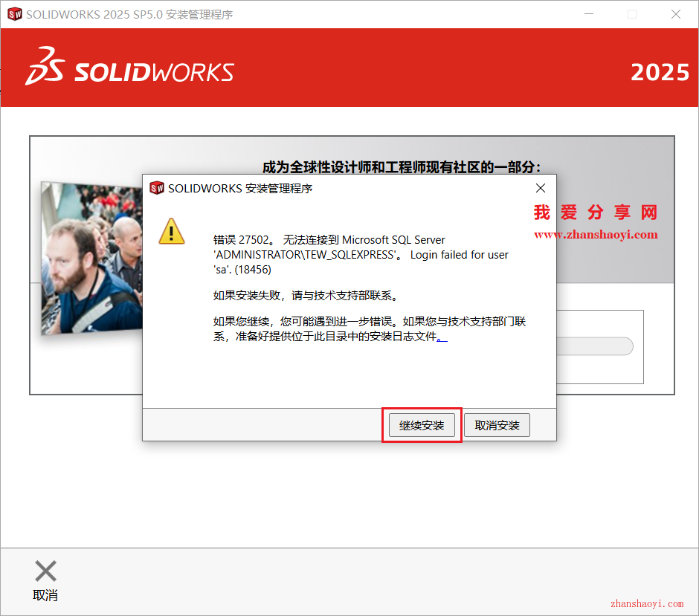Click the 2025 label in the banner

click(x=660, y=72)
